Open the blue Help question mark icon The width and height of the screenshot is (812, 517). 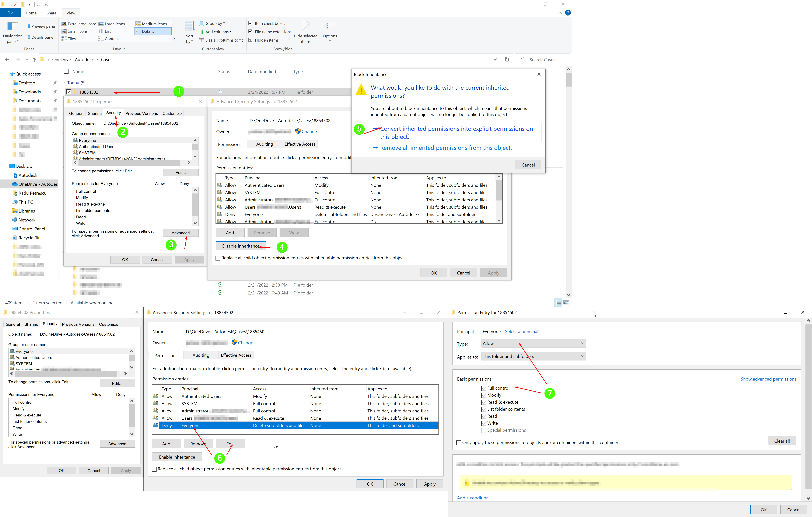[568, 13]
